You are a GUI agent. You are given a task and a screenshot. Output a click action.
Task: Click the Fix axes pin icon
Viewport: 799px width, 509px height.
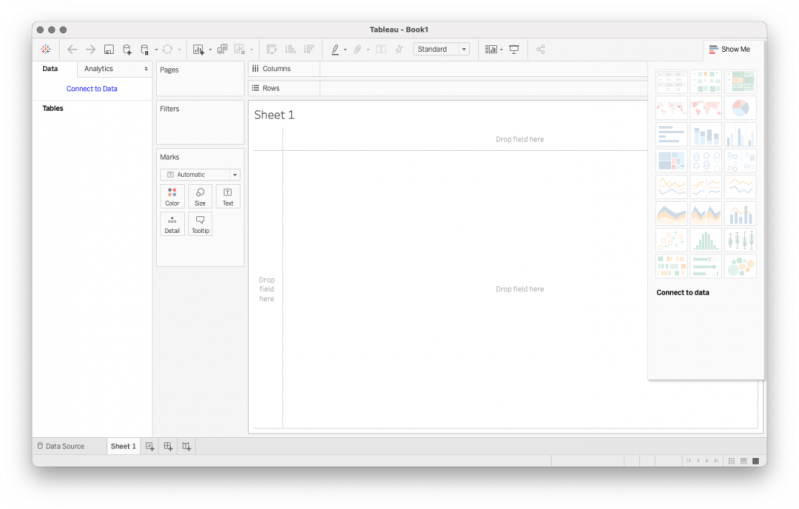(x=399, y=49)
